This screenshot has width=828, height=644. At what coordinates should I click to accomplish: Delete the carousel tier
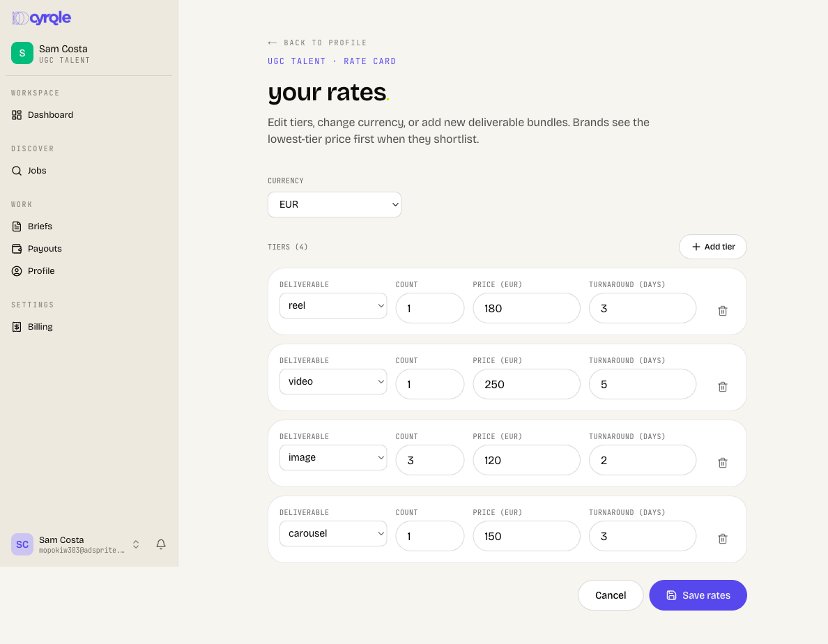point(723,539)
